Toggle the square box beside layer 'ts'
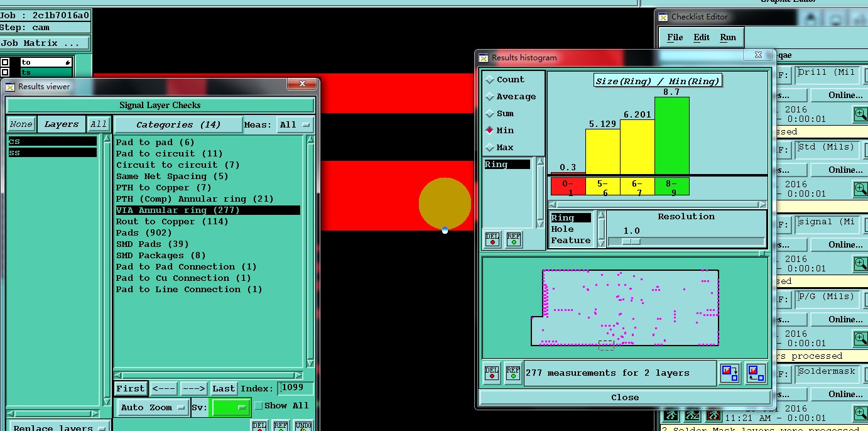Screen dimensions: 868x431 tap(5, 72)
